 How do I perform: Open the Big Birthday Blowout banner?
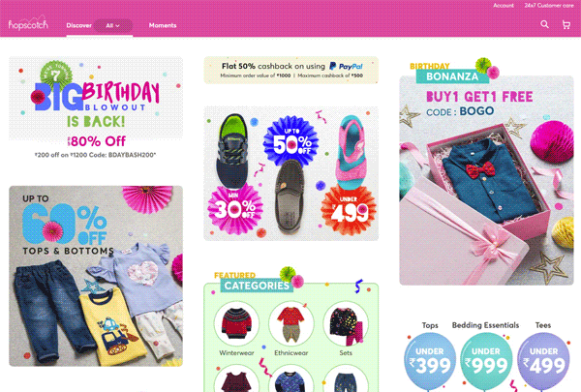(x=96, y=108)
